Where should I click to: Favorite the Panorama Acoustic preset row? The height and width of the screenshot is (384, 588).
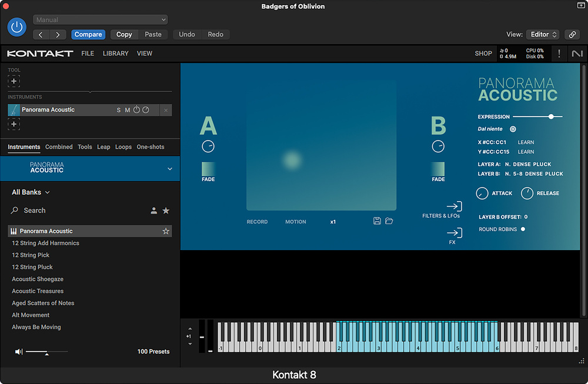pos(166,231)
